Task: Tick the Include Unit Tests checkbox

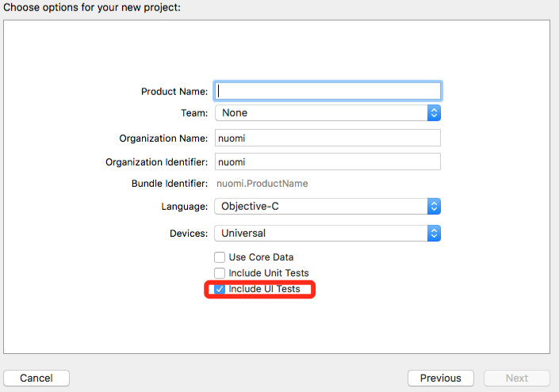Action: click(x=220, y=273)
